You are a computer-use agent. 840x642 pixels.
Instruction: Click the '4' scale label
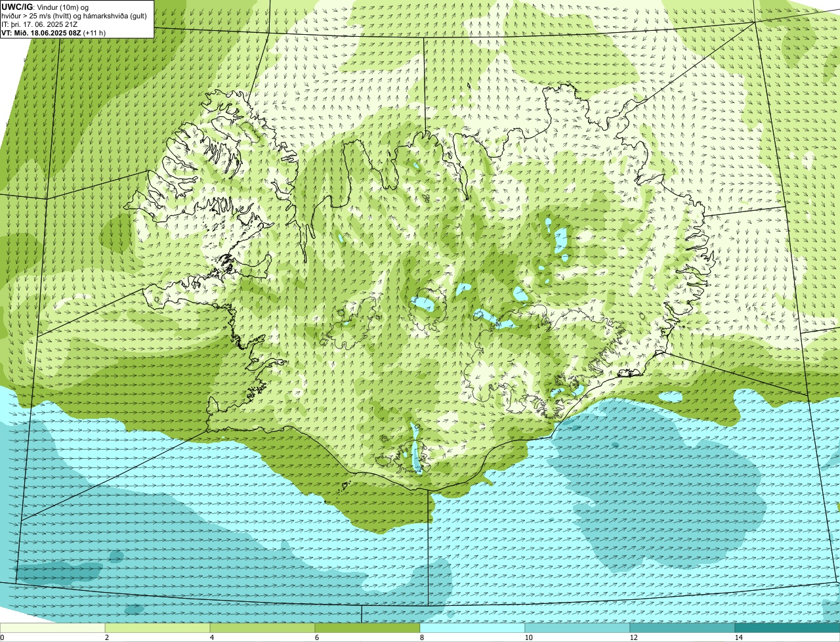211,637
